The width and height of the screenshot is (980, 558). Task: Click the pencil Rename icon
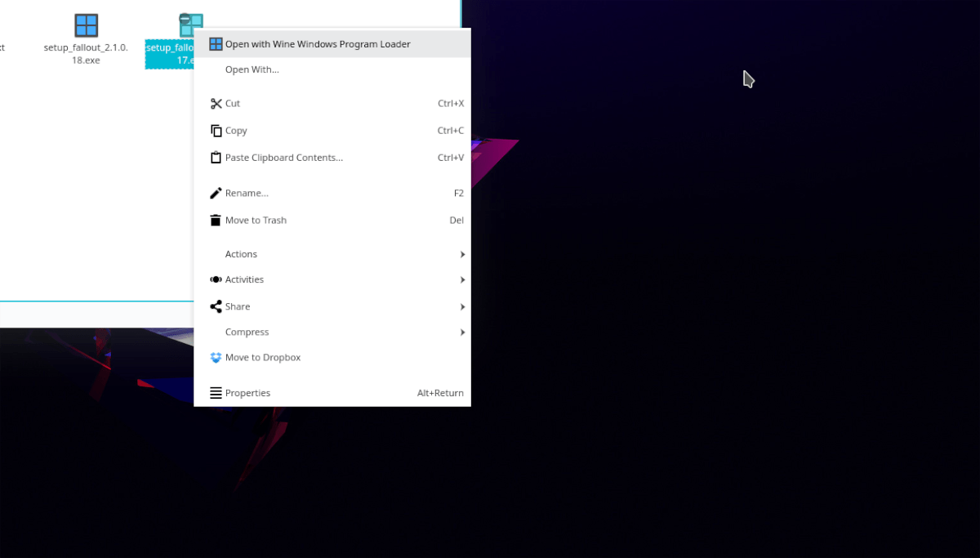(x=216, y=194)
